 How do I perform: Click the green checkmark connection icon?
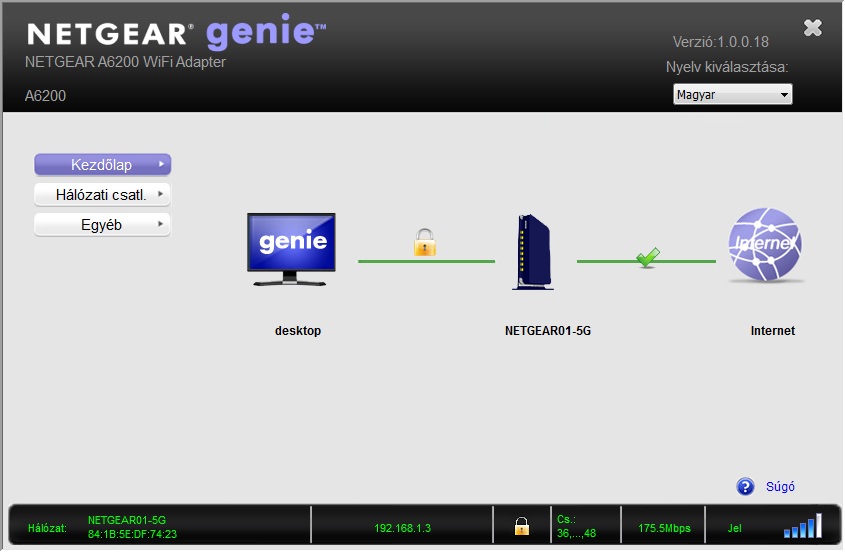point(647,257)
